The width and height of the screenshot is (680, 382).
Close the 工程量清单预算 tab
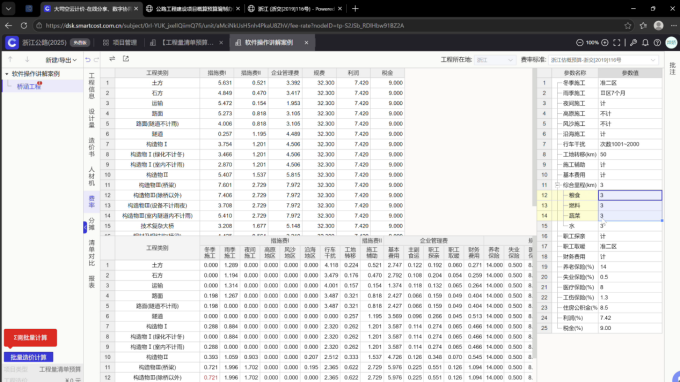pyautogui.click(x=221, y=42)
